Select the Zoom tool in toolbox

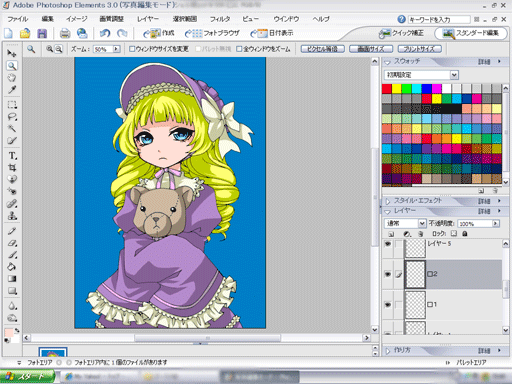[12, 66]
